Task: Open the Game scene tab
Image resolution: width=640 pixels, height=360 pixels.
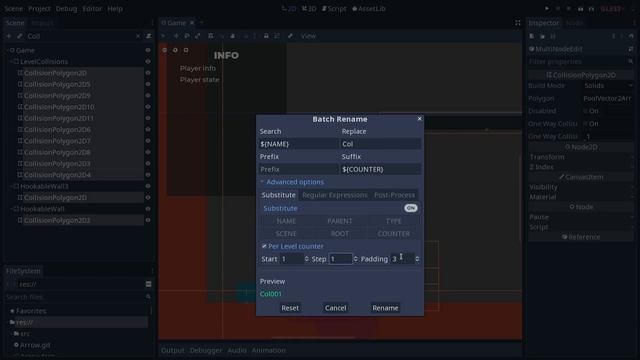Action: click(x=173, y=23)
